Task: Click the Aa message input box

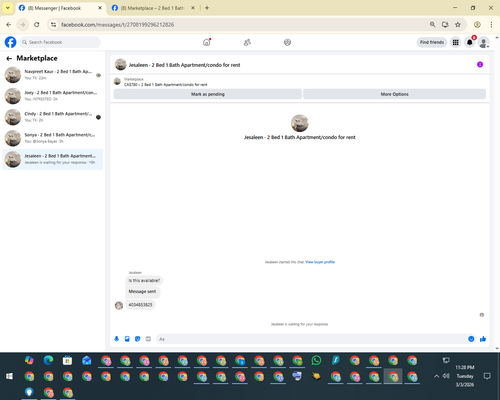Action: [x=311, y=339]
